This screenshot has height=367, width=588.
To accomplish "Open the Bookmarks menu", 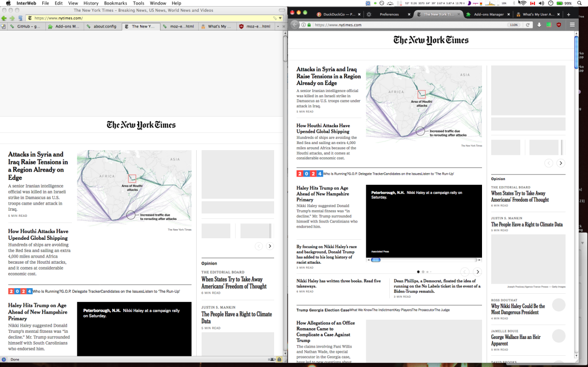I will (116, 3).
